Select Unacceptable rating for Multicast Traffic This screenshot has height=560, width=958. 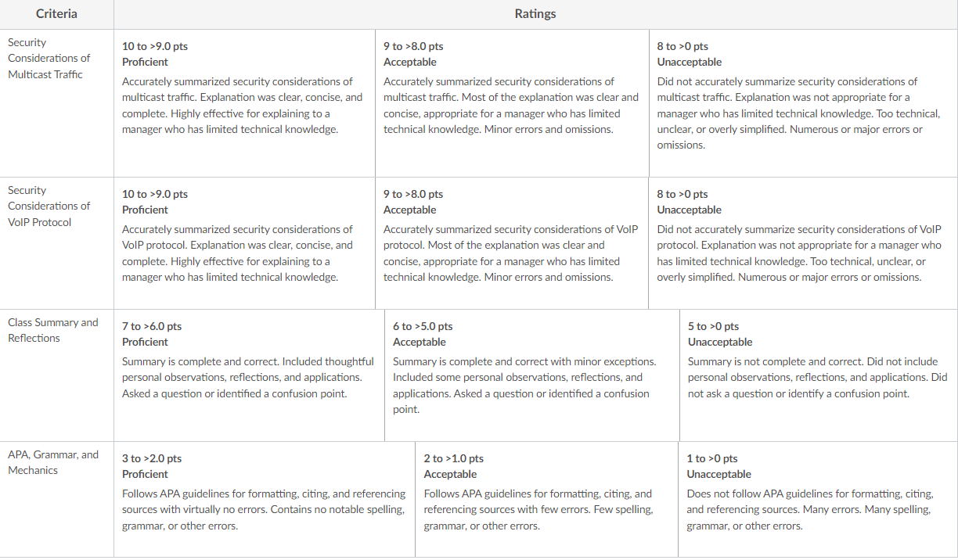coord(803,103)
